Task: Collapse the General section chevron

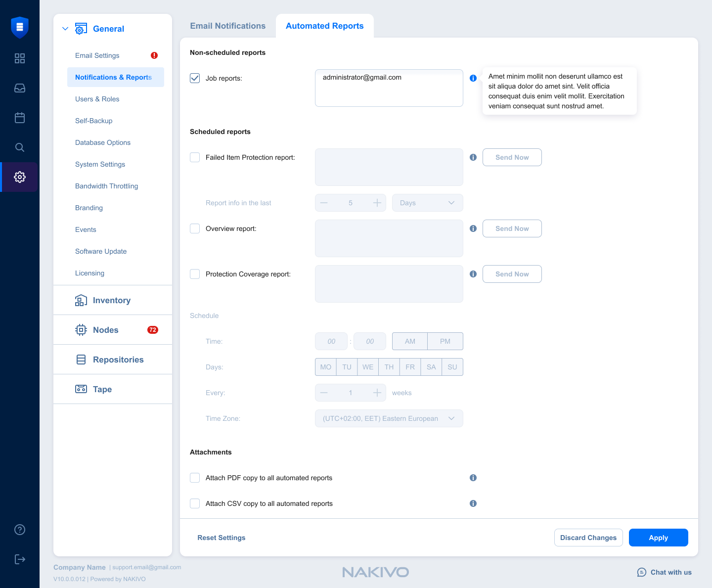Action: tap(65, 29)
